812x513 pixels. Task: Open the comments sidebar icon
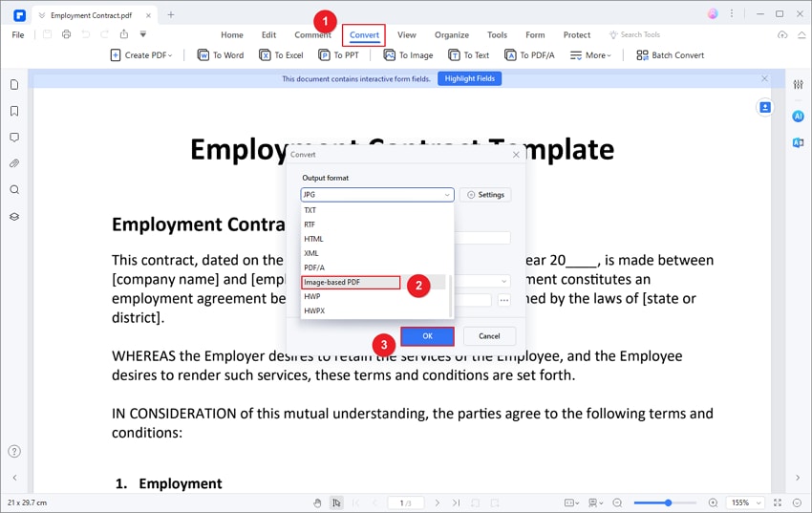pos(14,138)
